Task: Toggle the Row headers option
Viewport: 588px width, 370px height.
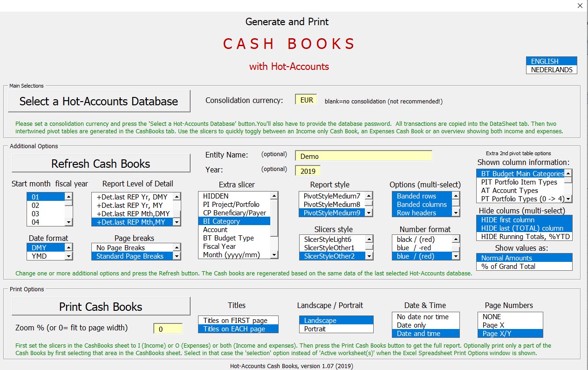Action: 422,213
